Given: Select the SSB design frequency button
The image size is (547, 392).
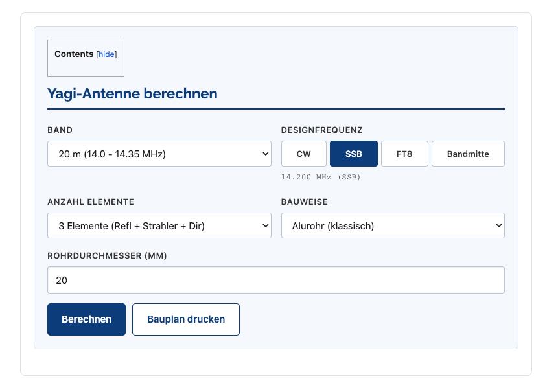Looking at the screenshot, I should 353,154.
